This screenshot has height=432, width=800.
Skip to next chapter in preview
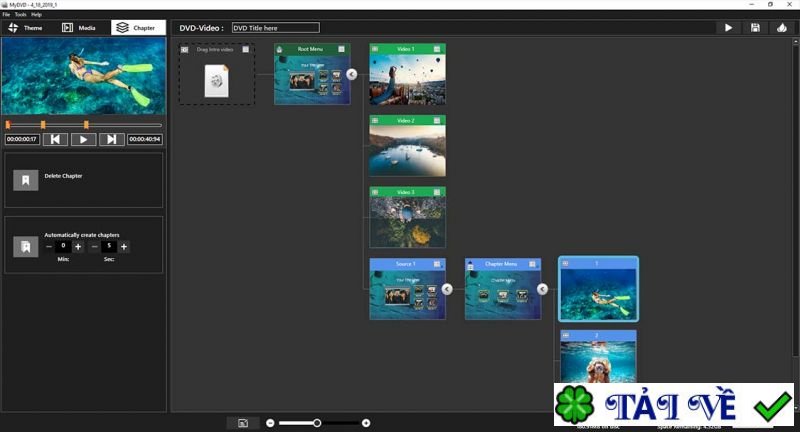pos(112,140)
